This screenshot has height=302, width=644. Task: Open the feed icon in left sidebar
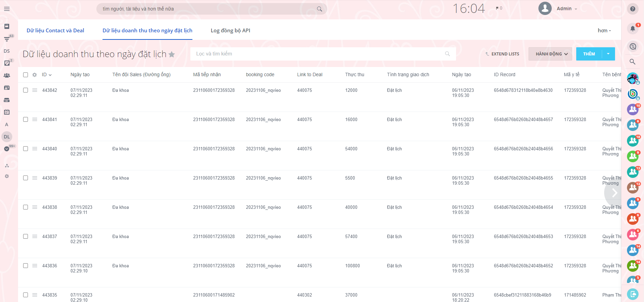click(x=7, y=26)
